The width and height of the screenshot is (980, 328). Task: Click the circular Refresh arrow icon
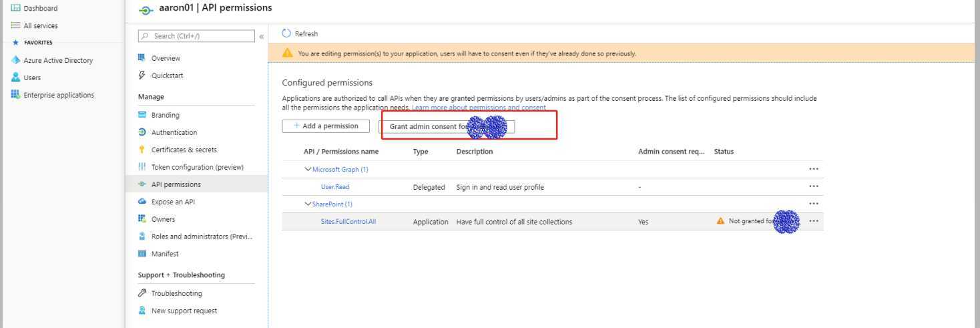[x=287, y=33]
